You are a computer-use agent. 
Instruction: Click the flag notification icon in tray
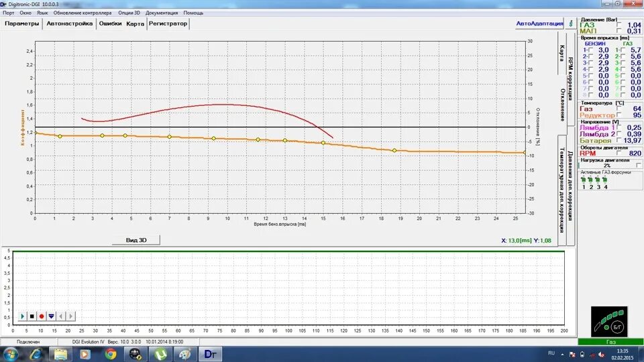point(572,355)
